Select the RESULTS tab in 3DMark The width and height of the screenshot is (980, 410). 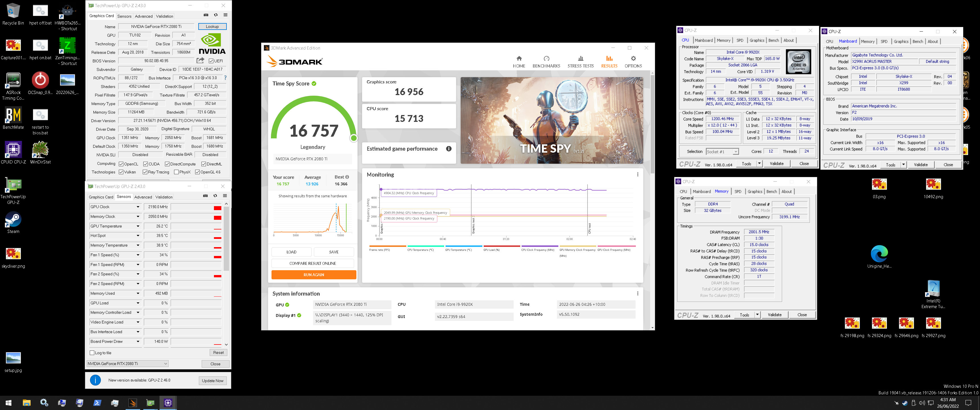tap(609, 61)
